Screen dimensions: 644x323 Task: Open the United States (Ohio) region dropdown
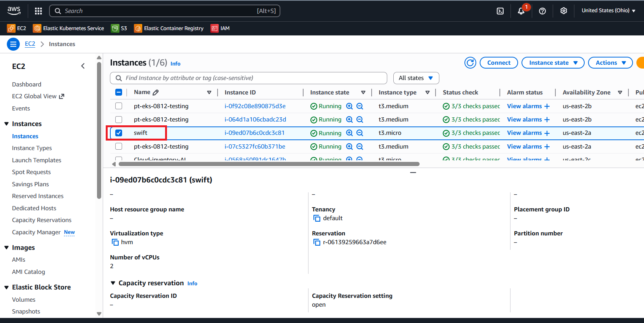(608, 11)
